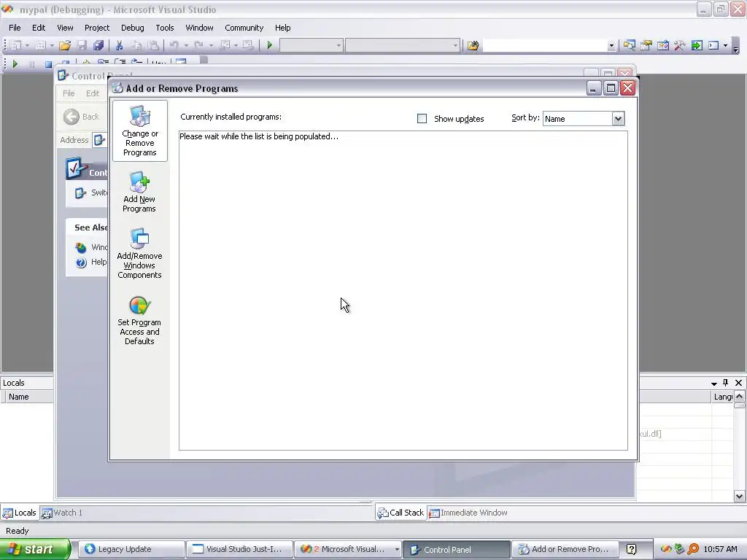Open the Project menu
747x560 pixels.
[97, 28]
